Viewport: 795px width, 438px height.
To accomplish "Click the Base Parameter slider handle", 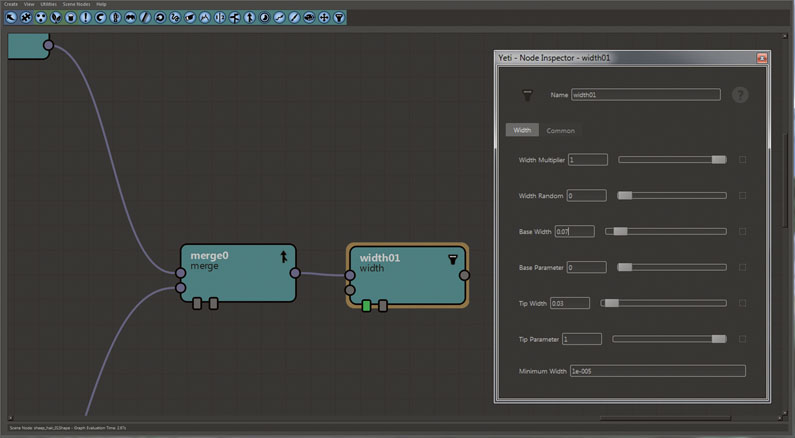I will coord(625,267).
